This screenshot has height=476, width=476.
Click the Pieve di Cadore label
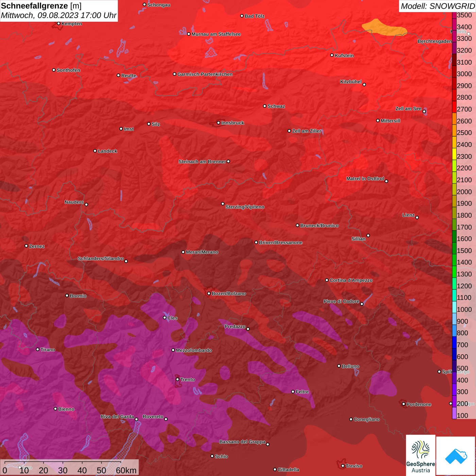click(341, 301)
